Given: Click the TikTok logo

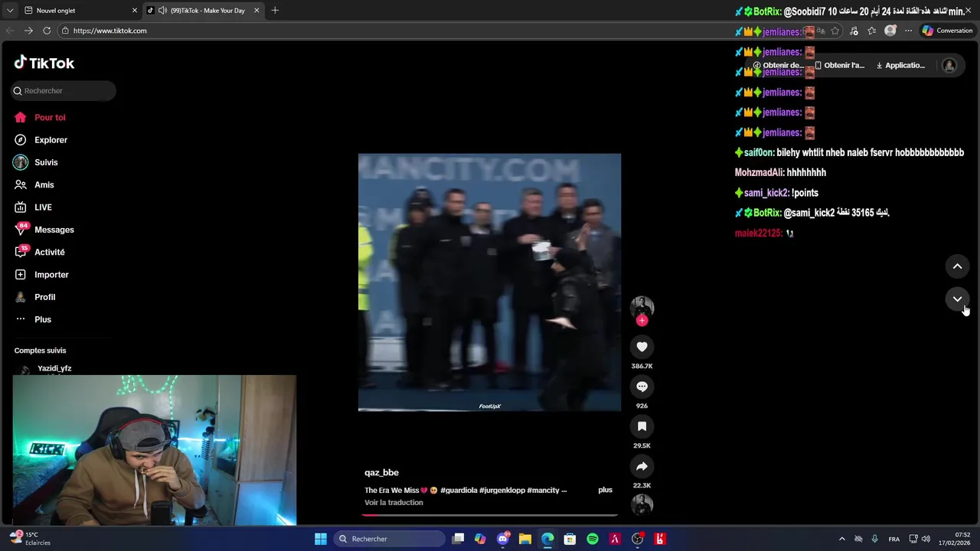Looking at the screenshot, I should [x=44, y=63].
